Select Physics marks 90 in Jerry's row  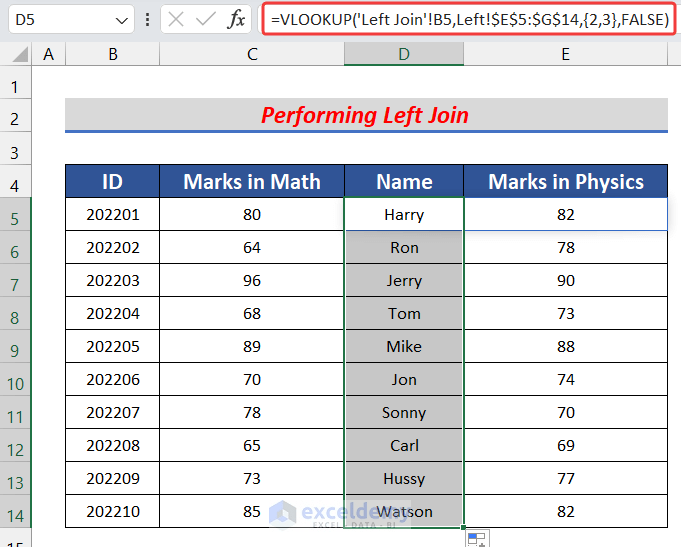565,280
